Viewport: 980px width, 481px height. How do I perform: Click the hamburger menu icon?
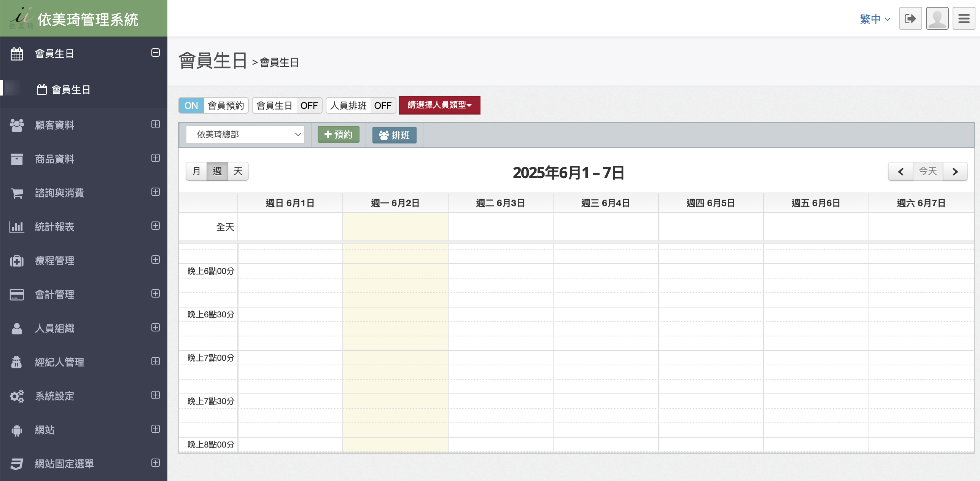[964, 18]
